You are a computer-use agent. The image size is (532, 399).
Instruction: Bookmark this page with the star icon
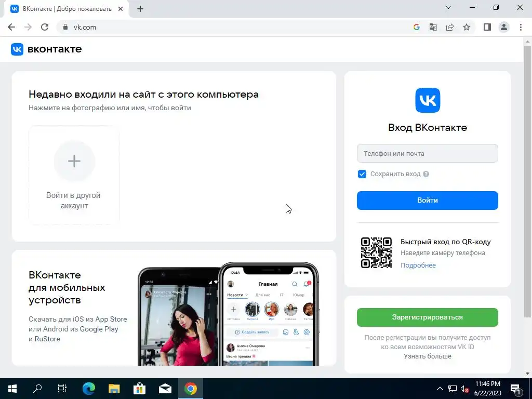467,27
